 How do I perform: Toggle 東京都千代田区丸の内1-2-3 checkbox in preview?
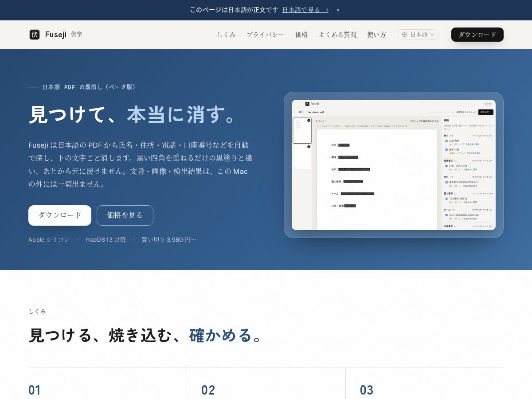point(446,182)
